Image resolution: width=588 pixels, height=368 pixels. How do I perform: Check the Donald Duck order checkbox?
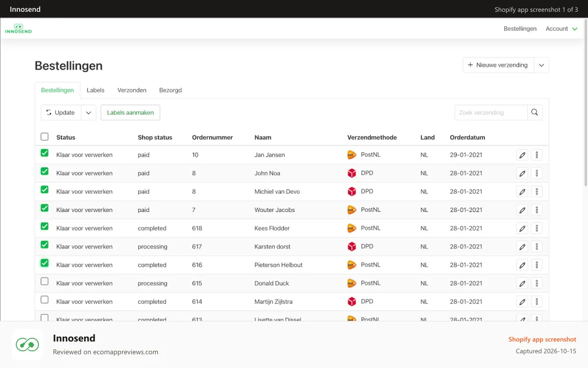coord(45,282)
